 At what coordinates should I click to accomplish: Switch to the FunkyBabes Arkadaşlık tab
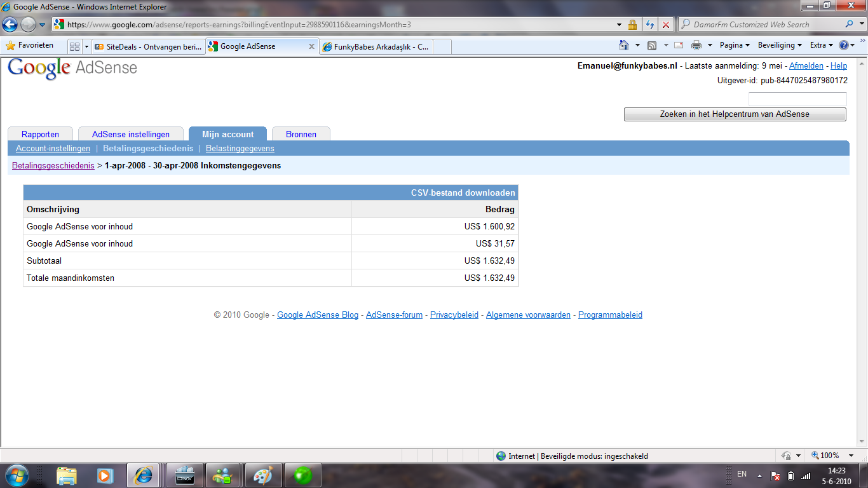[x=376, y=46]
